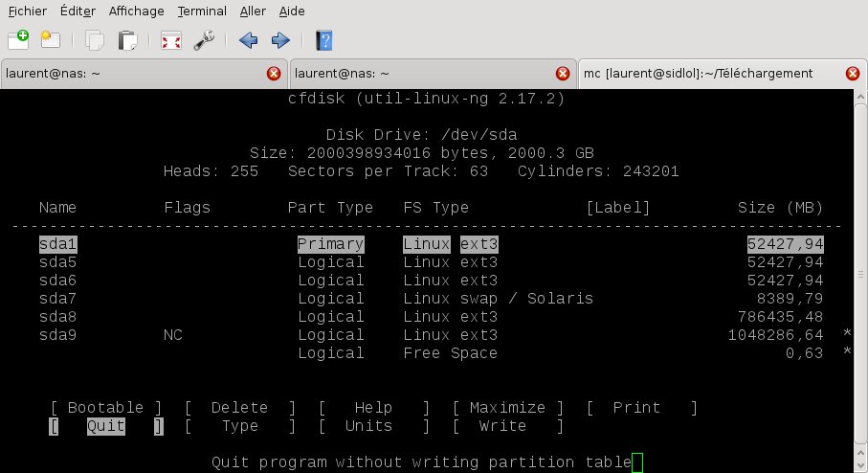Toggle fullscreen with the red arrows icon
The width and height of the screenshot is (868, 473).
coord(171,40)
